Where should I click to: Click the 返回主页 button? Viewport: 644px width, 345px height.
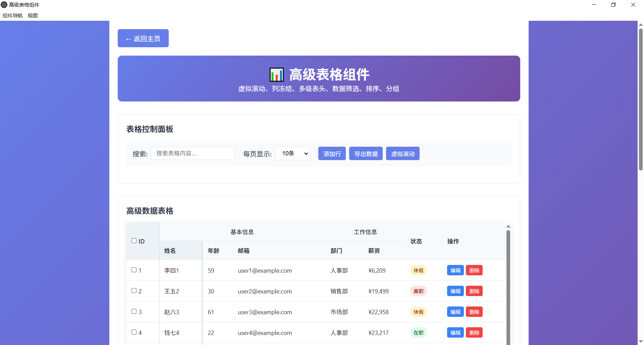pos(143,38)
